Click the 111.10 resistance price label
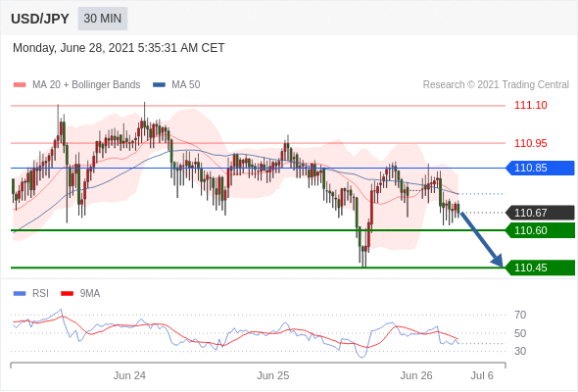 (x=530, y=105)
